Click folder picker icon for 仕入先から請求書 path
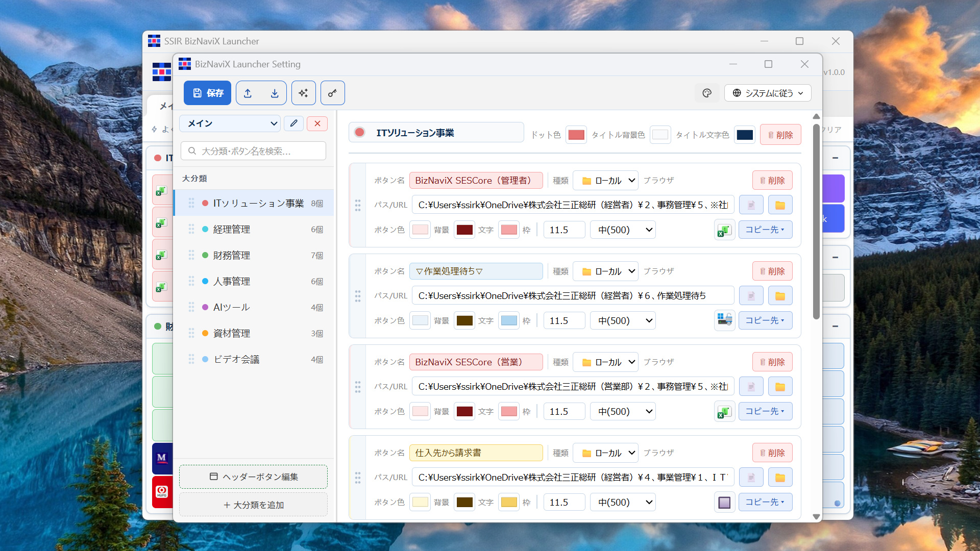This screenshot has height=551, width=980. click(x=780, y=477)
